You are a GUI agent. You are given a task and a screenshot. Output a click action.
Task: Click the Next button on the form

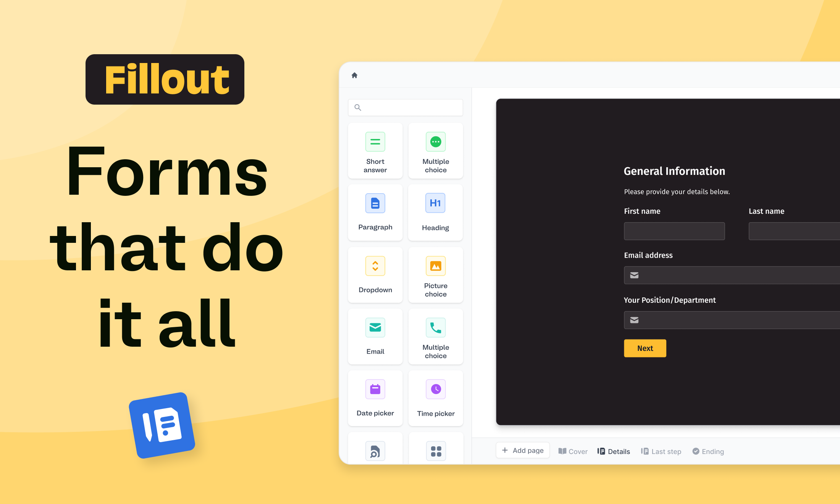[x=645, y=348]
